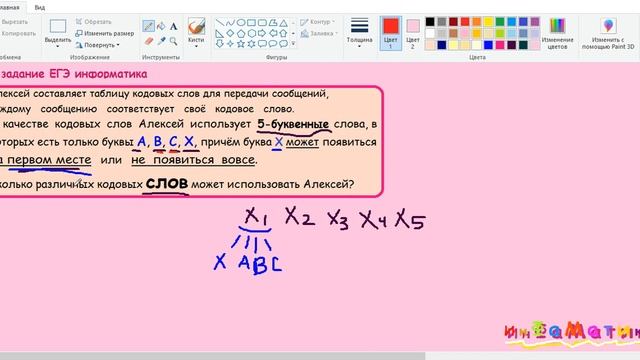The height and width of the screenshot is (360, 640).
Task: Choose the Right arrow shape
Action: tap(262, 33)
